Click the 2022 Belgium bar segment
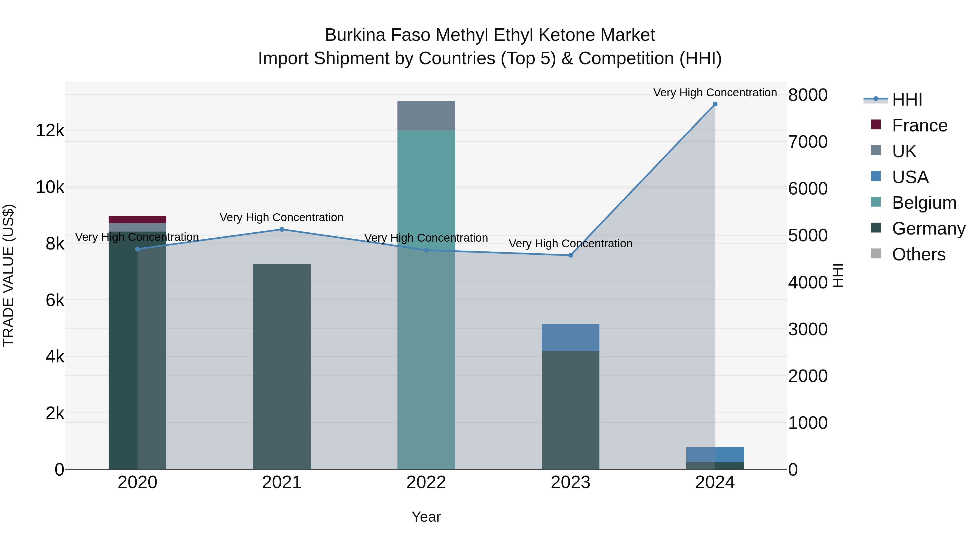This screenshot has height=551, width=980. [x=426, y=300]
